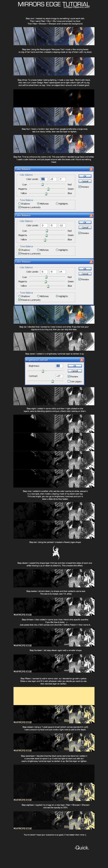Click the Color Levels field containing -13
The height and width of the screenshot is (868, 108).
coord(62,225)
